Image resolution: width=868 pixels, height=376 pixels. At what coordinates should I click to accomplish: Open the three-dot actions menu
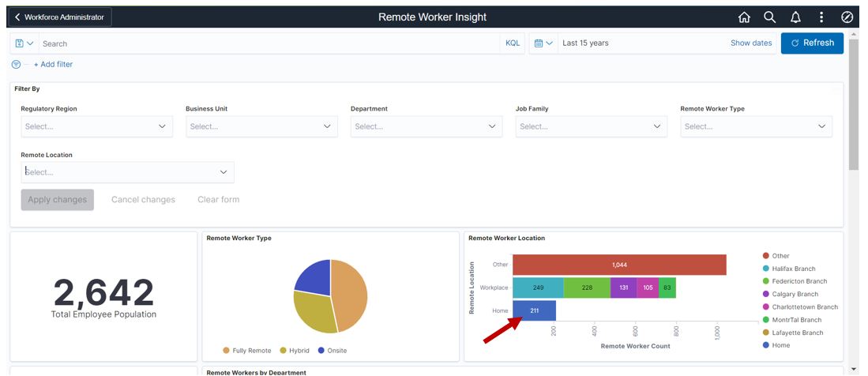[x=821, y=17]
